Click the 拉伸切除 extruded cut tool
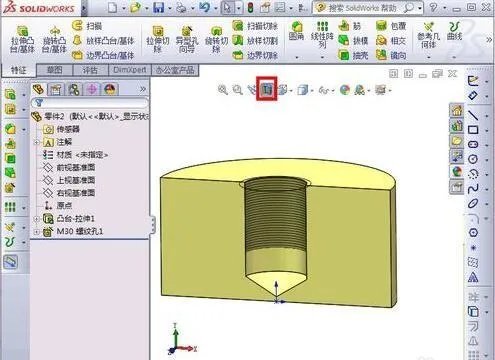Screen dimensions: 495x360 [158, 40]
